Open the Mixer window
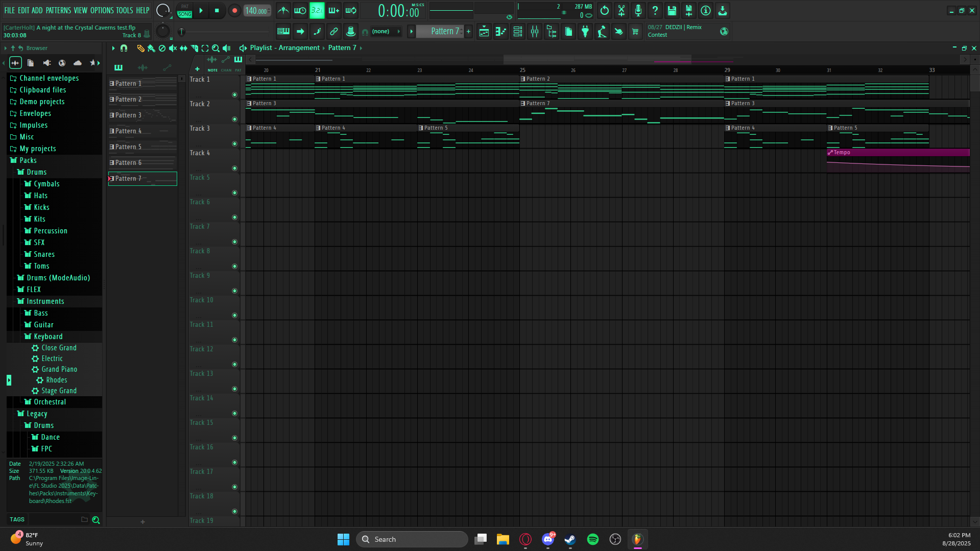 pos(535,32)
